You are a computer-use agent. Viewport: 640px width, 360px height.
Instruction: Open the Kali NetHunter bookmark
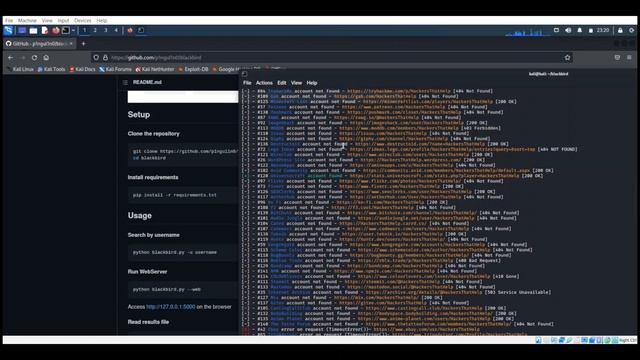155,69
